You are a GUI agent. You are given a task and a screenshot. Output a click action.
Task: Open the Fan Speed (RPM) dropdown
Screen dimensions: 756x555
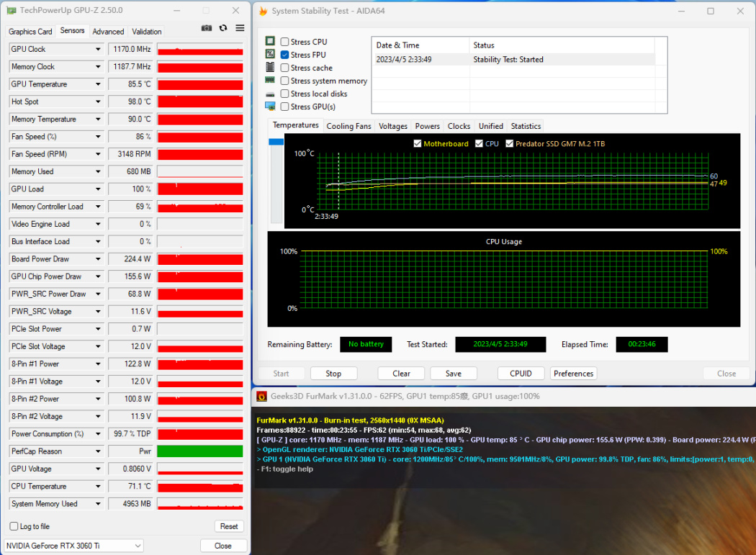[98, 154]
